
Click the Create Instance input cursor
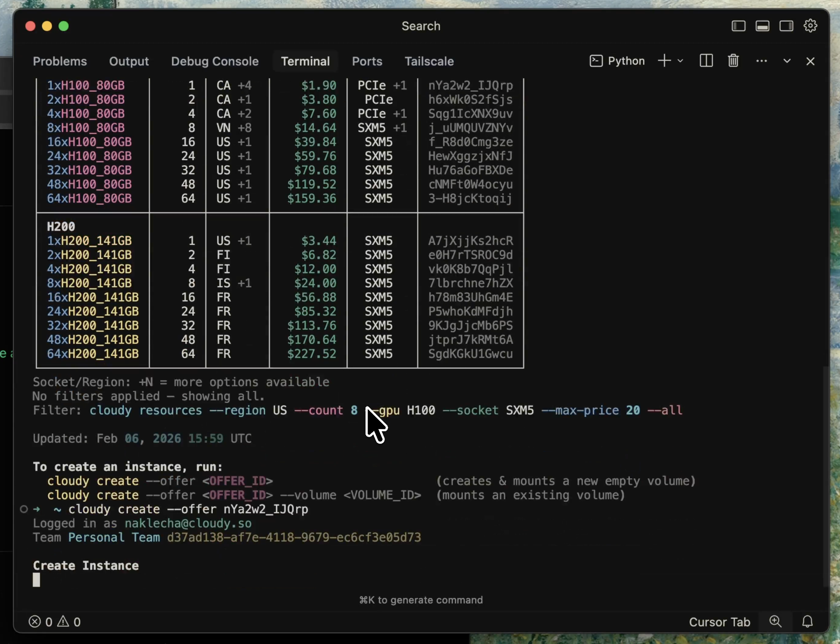37,579
